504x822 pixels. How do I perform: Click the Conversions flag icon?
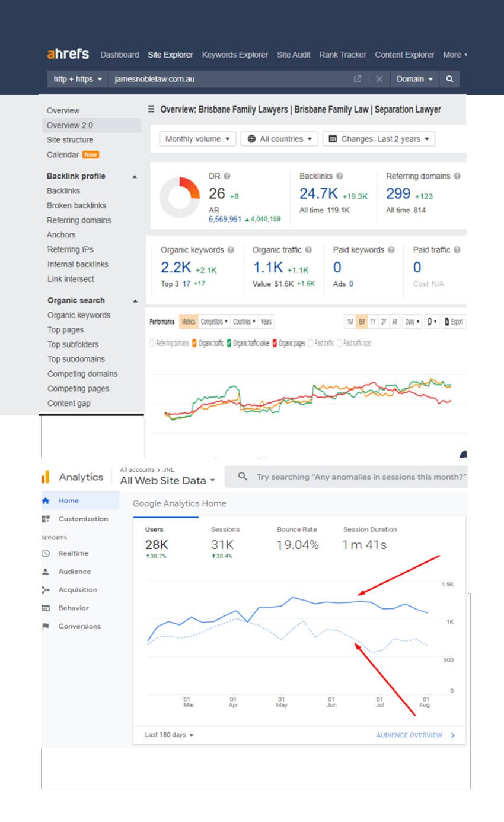coord(46,626)
